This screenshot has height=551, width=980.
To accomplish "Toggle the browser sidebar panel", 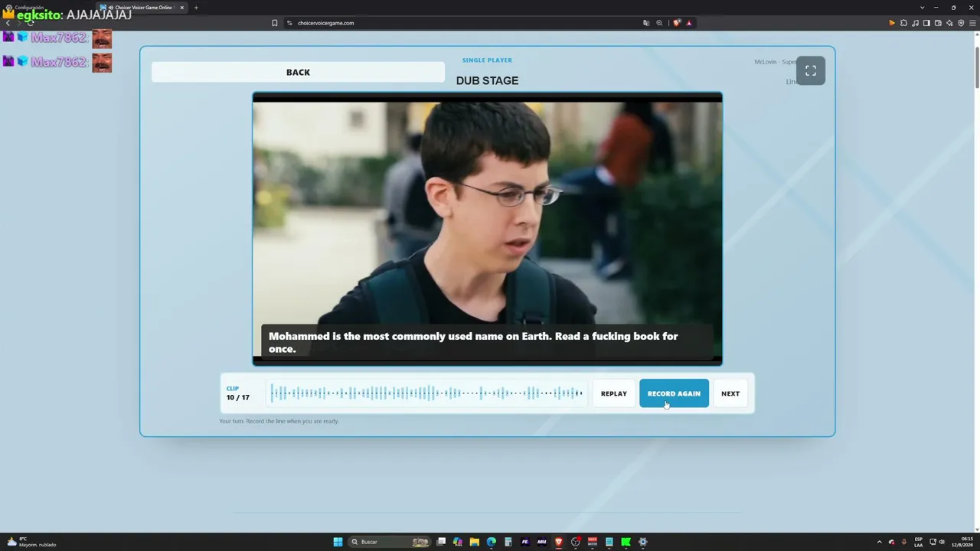I will [926, 23].
